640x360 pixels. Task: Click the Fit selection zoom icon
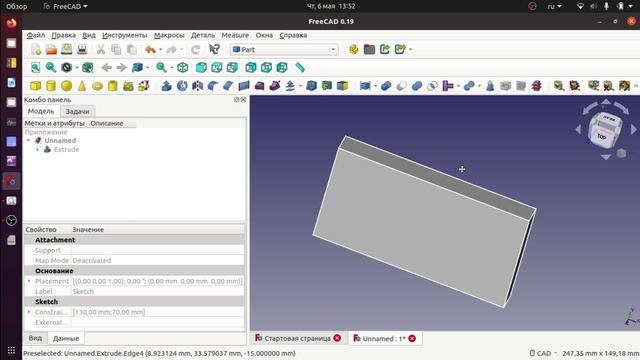(x=51, y=67)
